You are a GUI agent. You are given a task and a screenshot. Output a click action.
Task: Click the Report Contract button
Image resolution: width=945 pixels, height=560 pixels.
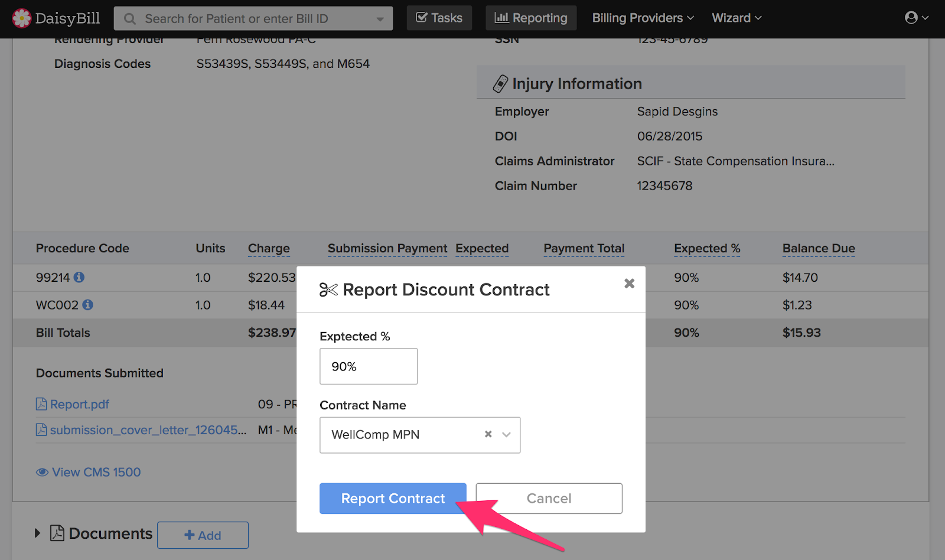[x=393, y=499]
